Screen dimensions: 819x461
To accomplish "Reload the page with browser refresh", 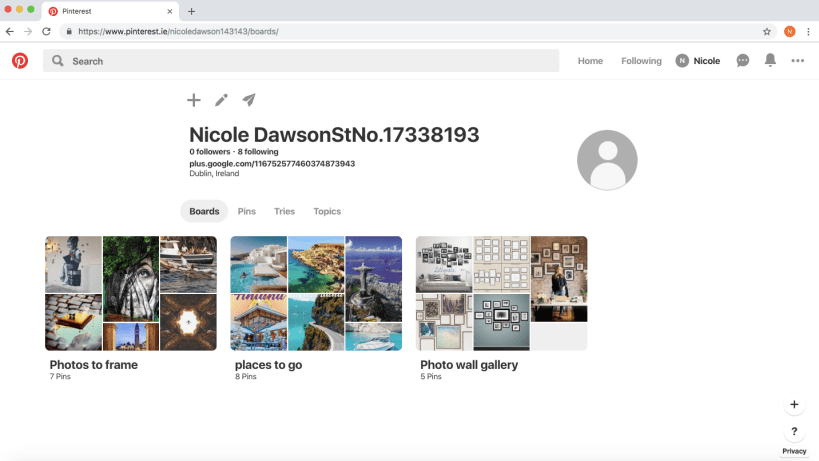I will [x=46, y=31].
